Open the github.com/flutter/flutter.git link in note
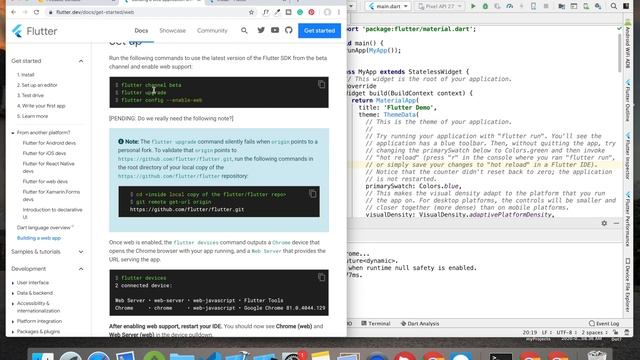Viewport: 640px width, 360px height. (175, 159)
